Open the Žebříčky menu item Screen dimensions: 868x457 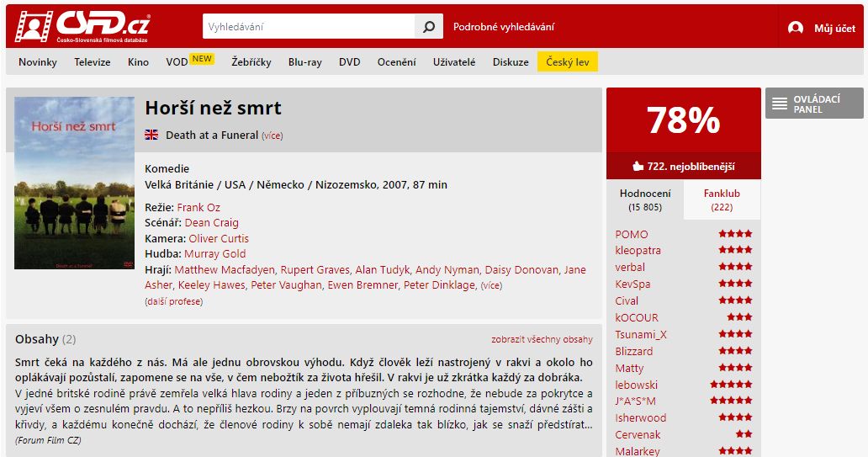251,62
